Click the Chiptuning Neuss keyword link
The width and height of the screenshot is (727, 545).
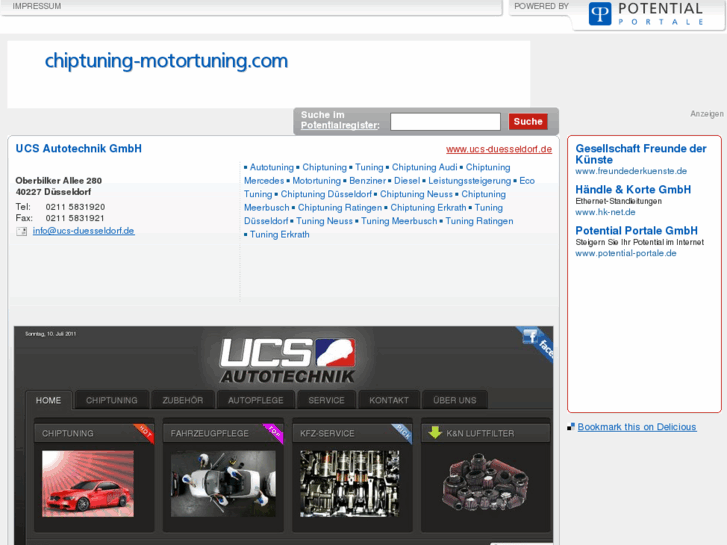click(416, 194)
